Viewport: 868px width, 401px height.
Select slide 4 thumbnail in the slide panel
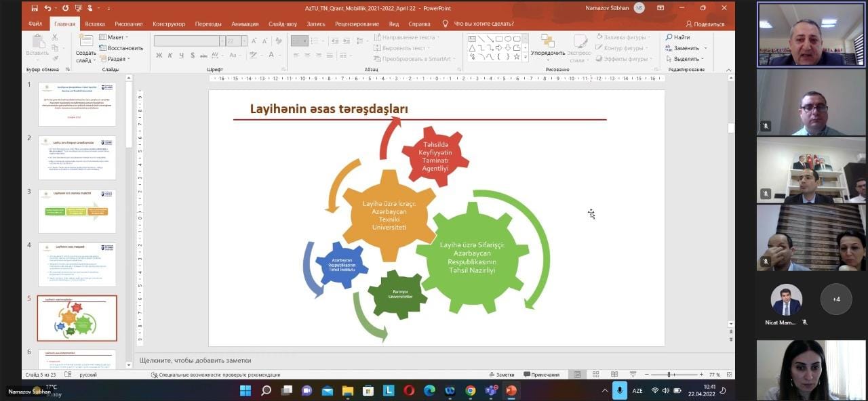(77, 265)
